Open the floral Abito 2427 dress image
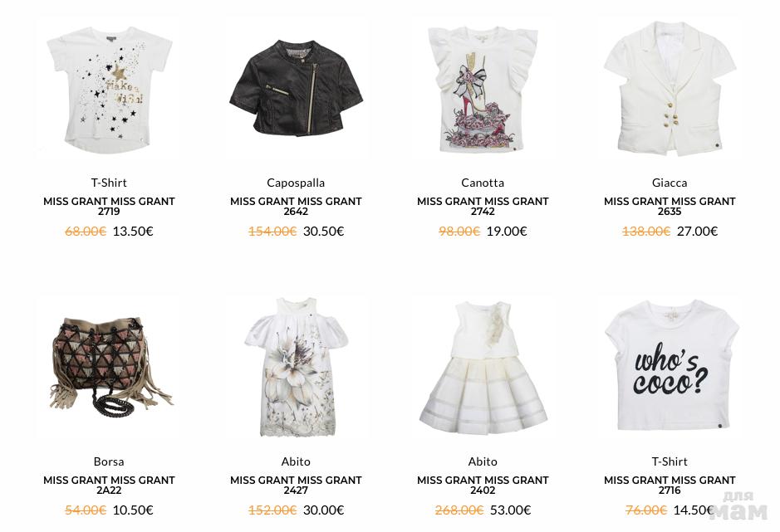The height and width of the screenshot is (532, 780). coord(296,367)
